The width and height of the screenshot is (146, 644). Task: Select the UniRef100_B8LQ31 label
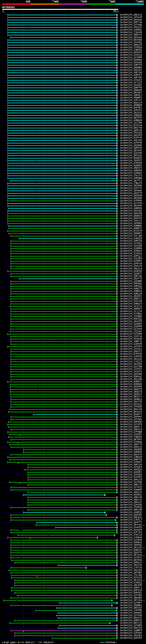(131, 517)
